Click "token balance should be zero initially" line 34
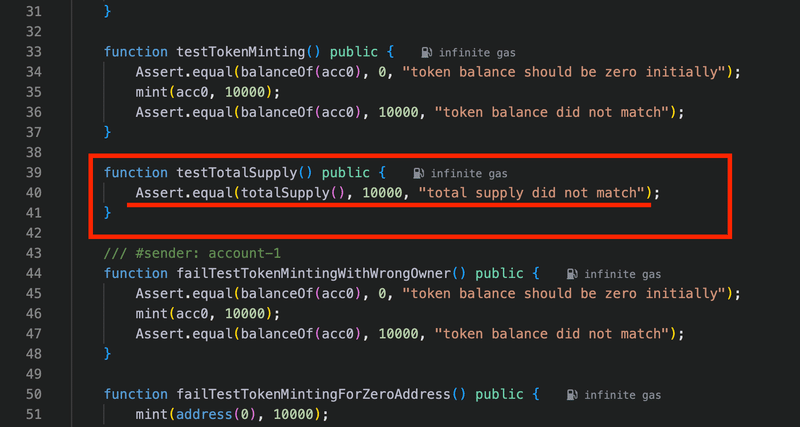 [564, 72]
